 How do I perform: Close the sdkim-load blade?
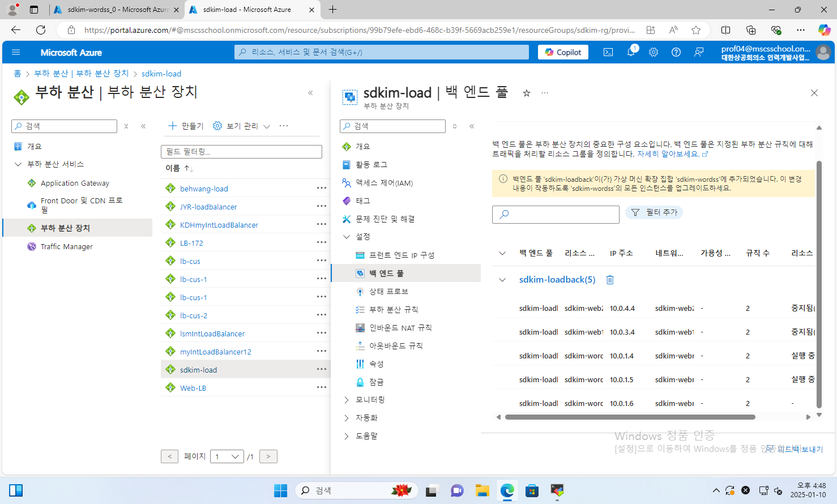tap(814, 93)
